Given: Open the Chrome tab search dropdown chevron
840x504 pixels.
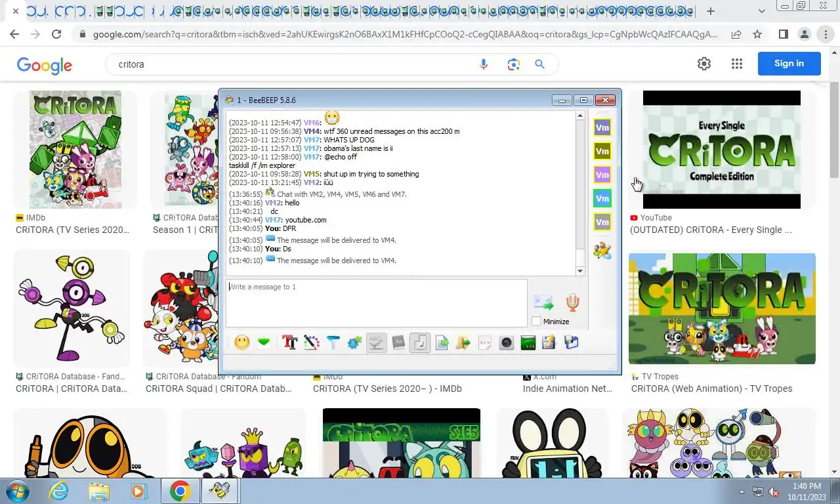Looking at the screenshot, I should click(x=762, y=11).
